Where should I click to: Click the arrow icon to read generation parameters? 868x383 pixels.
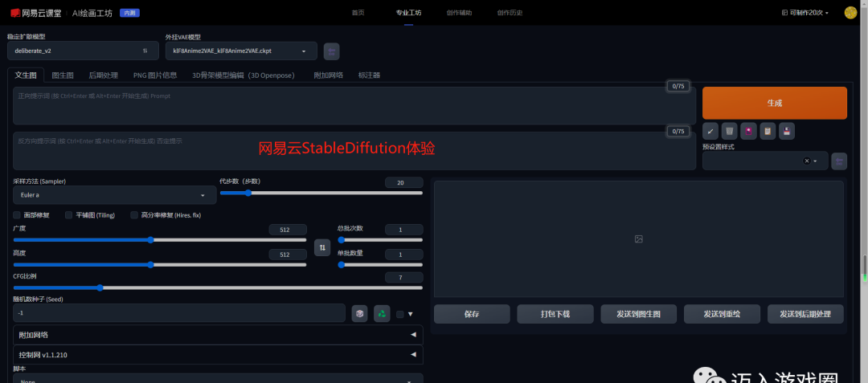click(710, 131)
